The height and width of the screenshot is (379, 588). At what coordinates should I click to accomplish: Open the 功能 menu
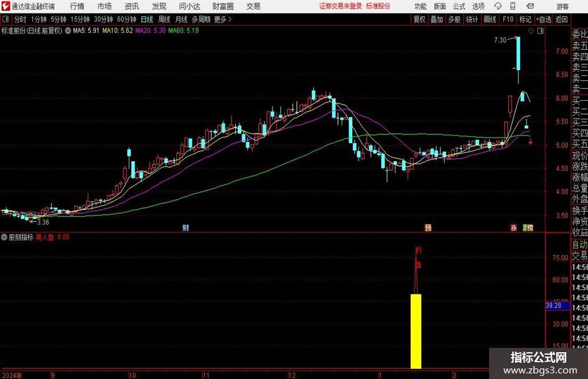tap(421, 6)
